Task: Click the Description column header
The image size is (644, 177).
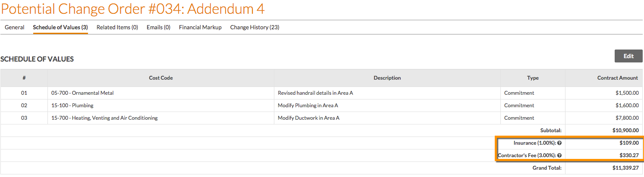Action: [x=387, y=78]
